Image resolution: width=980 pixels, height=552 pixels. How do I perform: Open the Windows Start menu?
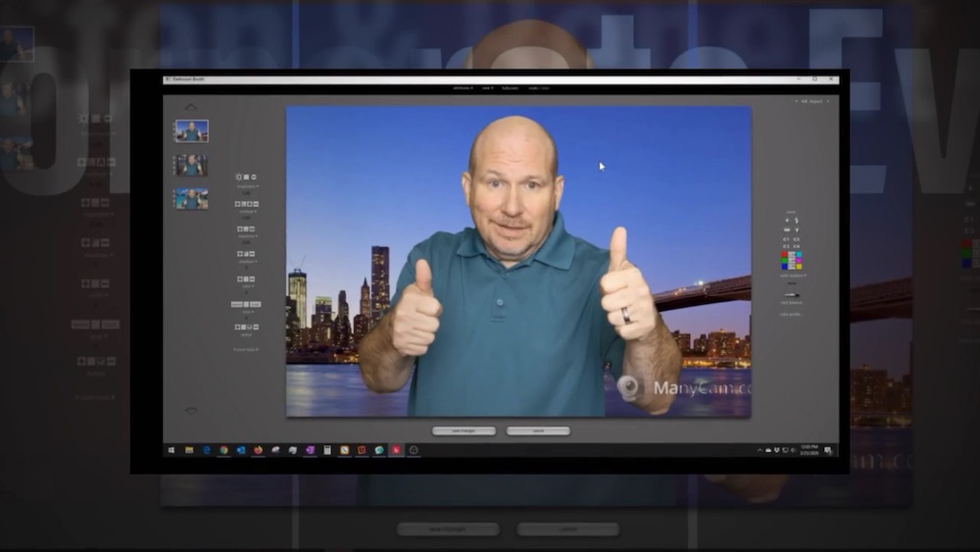171,450
